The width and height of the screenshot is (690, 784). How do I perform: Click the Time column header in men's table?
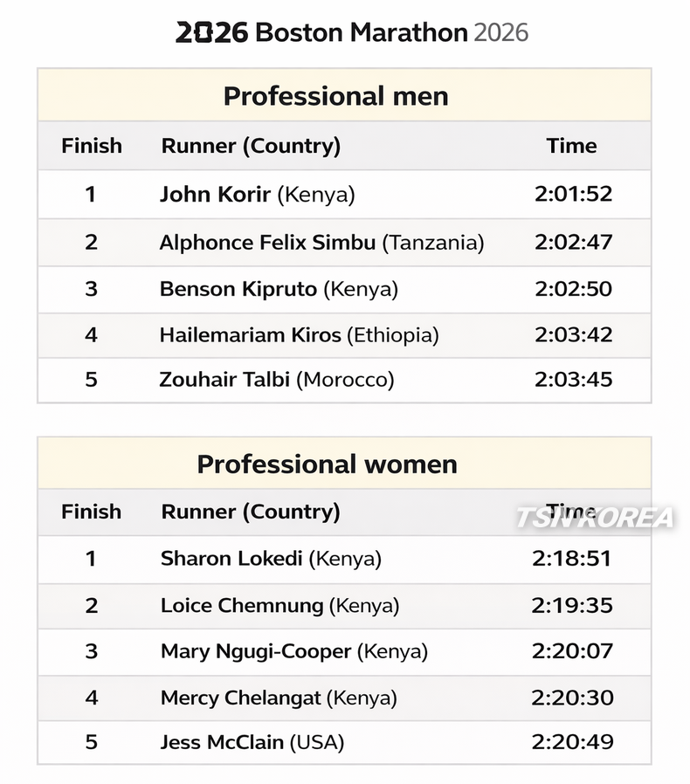(571, 146)
